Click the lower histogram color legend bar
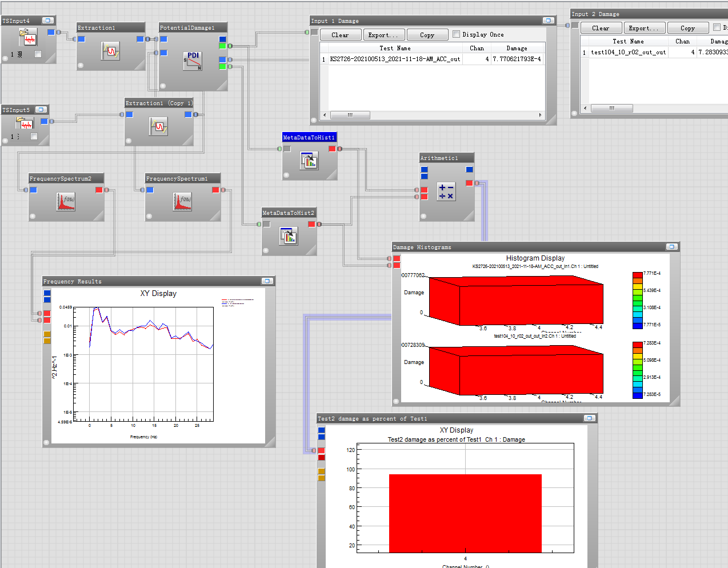This screenshot has height=568, width=728. tap(638, 370)
